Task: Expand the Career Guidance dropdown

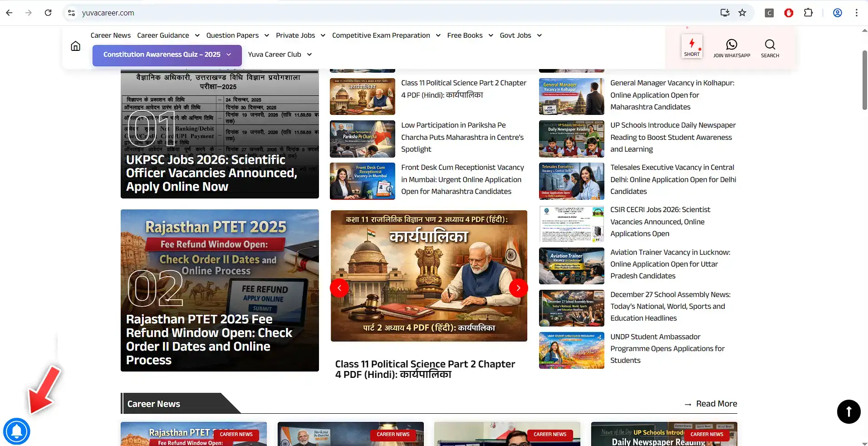Action: tap(168, 35)
